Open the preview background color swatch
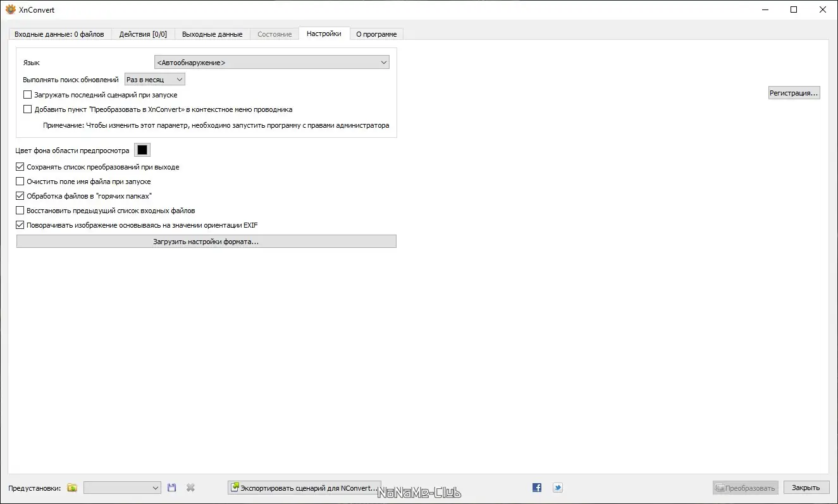Image resolution: width=838 pixels, height=504 pixels. 142,150
